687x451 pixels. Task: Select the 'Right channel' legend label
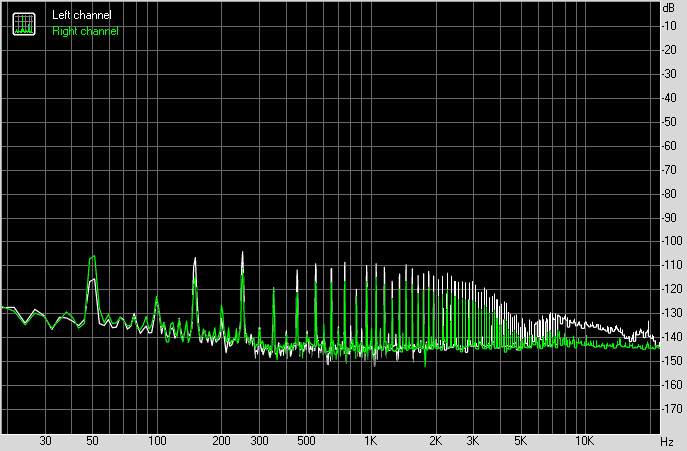(x=85, y=31)
